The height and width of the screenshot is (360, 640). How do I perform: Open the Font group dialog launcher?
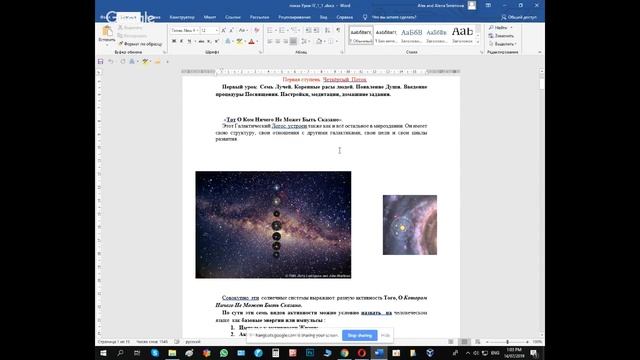coord(260,52)
